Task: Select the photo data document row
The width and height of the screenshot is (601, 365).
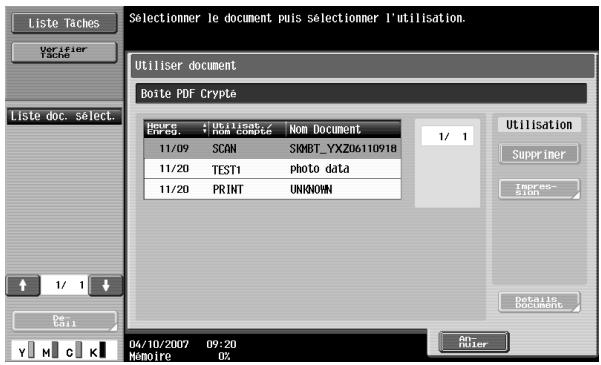Action: pos(273,169)
